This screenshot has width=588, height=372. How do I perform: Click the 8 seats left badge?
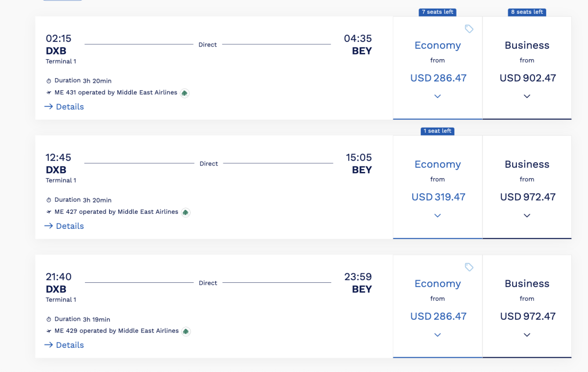point(527,12)
